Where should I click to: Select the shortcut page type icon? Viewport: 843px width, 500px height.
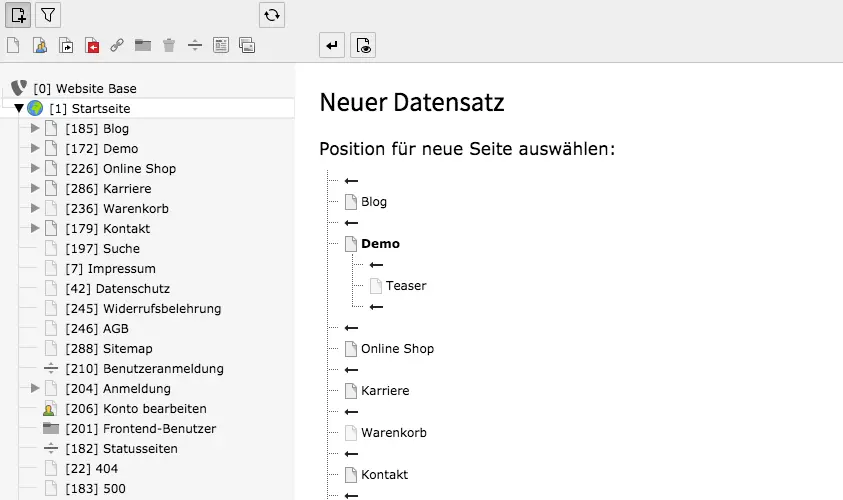point(66,45)
